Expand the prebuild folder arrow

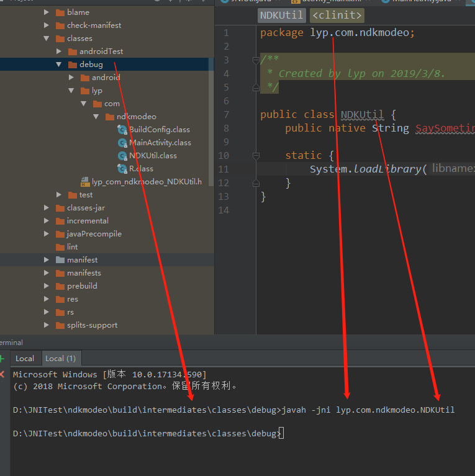pyautogui.click(x=47, y=286)
